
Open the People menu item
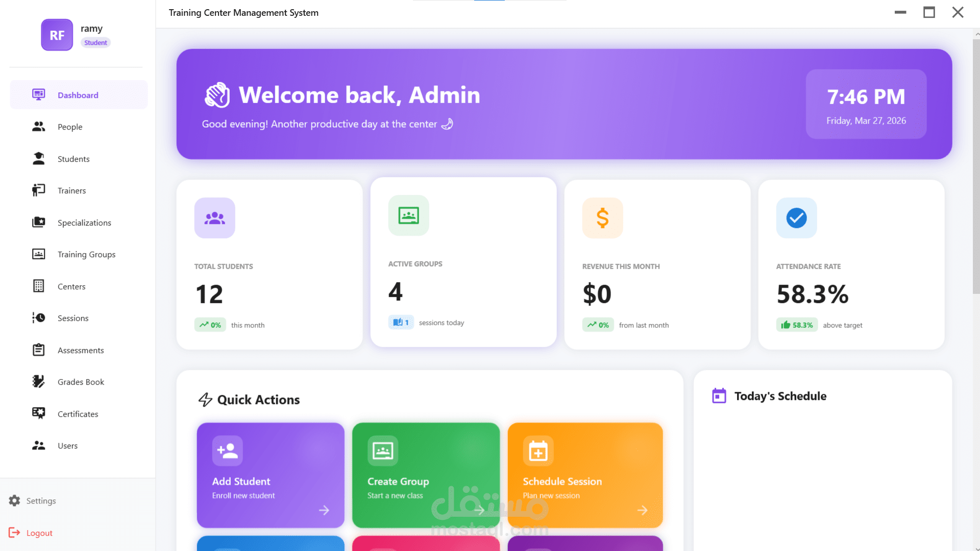click(x=79, y=127)
